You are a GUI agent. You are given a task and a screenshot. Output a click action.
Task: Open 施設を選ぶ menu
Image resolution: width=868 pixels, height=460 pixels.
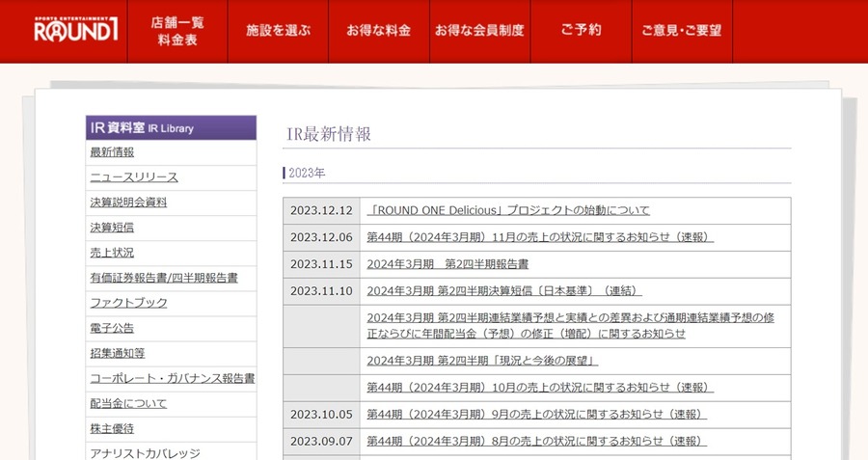click(278, 31)
